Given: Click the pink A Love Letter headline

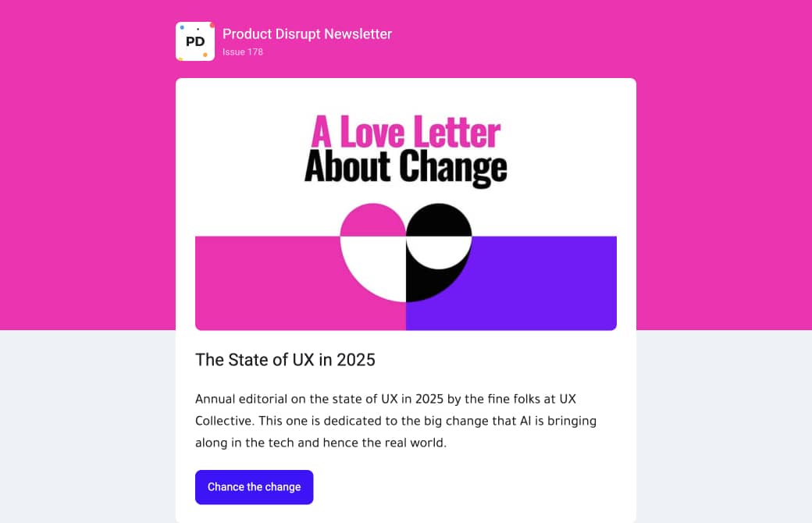Looking at the screenshot, I should point(405,132).
